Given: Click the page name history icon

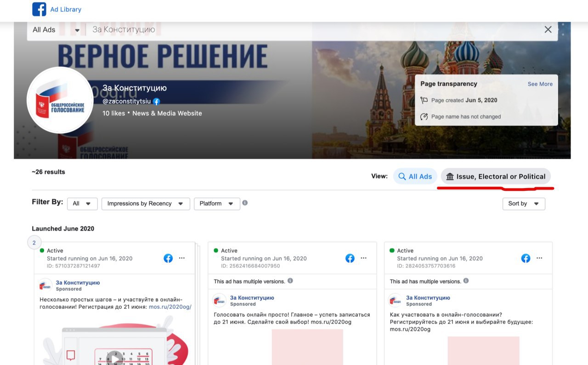Looking at the screenshot, I should [424, 117].
